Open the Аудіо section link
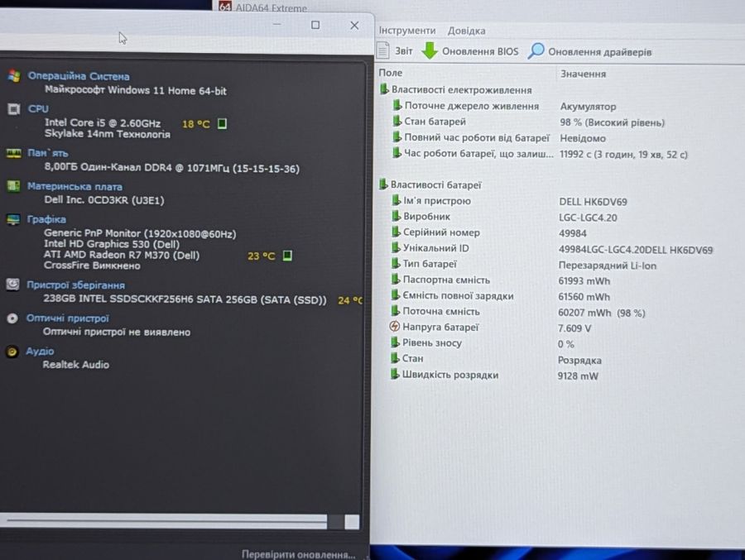Image resolution: width=745 pixels, height=560 pixels. click(40, 351)
